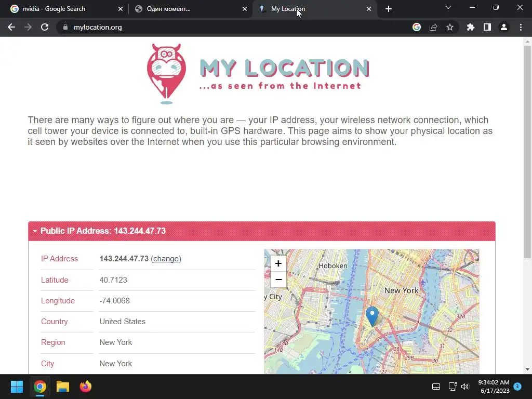Click the New York region value
532x399 pixels.
tap(116, 342)
